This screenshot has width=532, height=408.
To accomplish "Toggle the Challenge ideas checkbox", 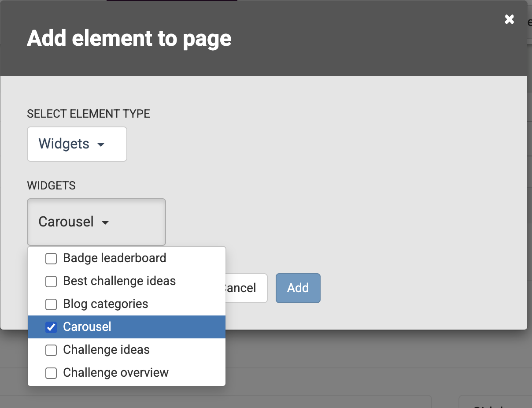I will pos(51,350).
